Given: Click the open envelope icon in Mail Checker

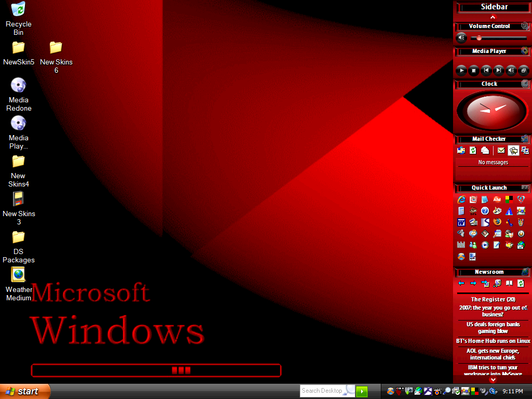Looking at the screenshot, I should [485, 150].
